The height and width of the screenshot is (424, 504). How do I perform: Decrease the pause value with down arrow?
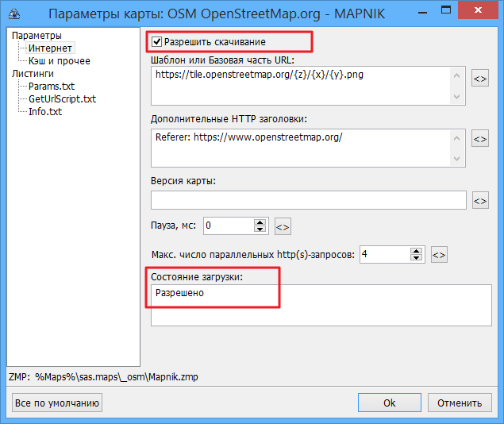[x=259, y=230]
